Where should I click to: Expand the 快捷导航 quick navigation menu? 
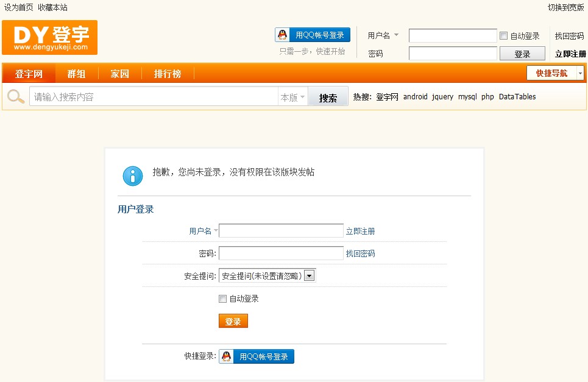[552, 73]
